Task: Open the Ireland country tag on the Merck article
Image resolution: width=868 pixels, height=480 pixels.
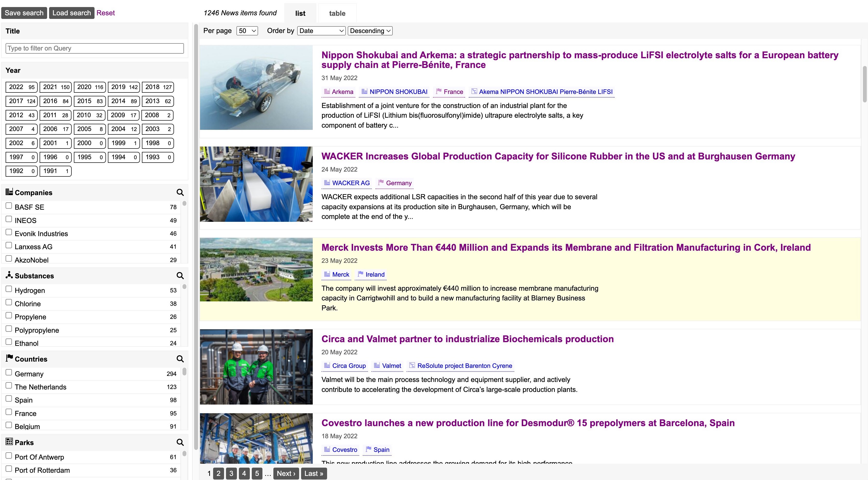Action: point(371,274)
